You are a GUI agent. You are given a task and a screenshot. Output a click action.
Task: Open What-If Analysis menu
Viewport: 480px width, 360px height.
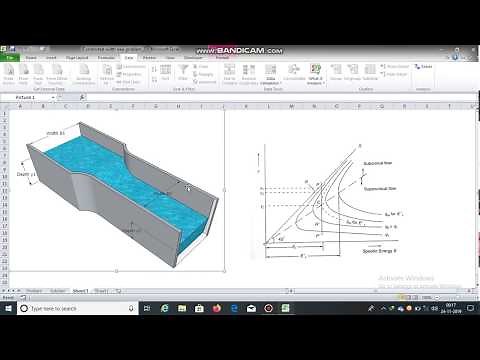click(x=315, y=74)
